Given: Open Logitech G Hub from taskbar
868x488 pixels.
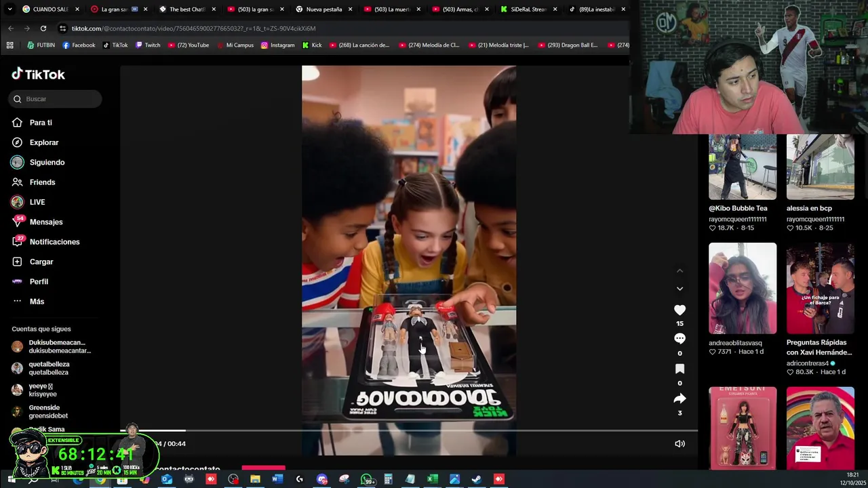Looking at the screenshot, I should tap(299, 479).
